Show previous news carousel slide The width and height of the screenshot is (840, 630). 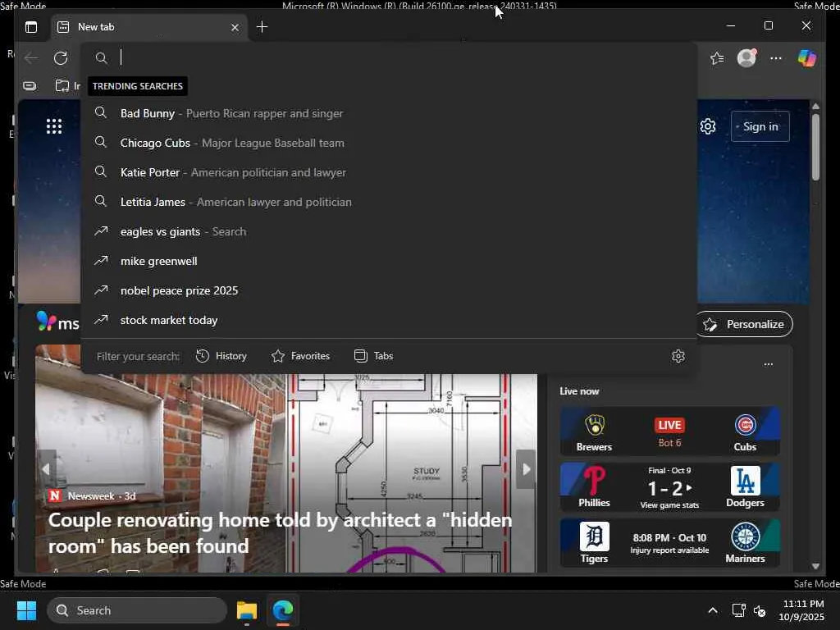coord(46,469)
